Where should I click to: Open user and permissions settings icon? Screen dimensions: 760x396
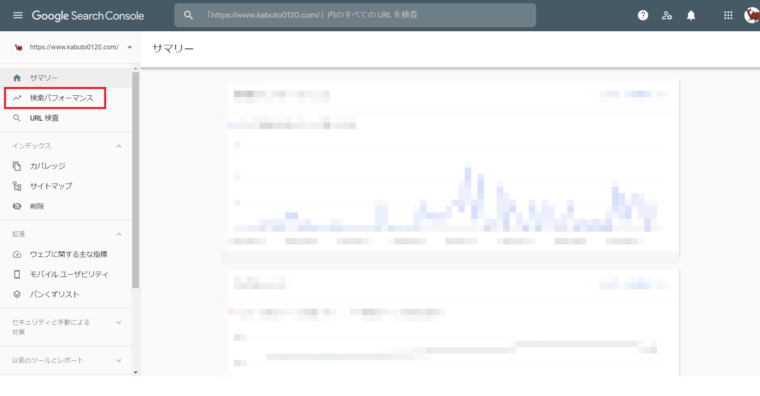pyautogui.click(x=667, y=16)
